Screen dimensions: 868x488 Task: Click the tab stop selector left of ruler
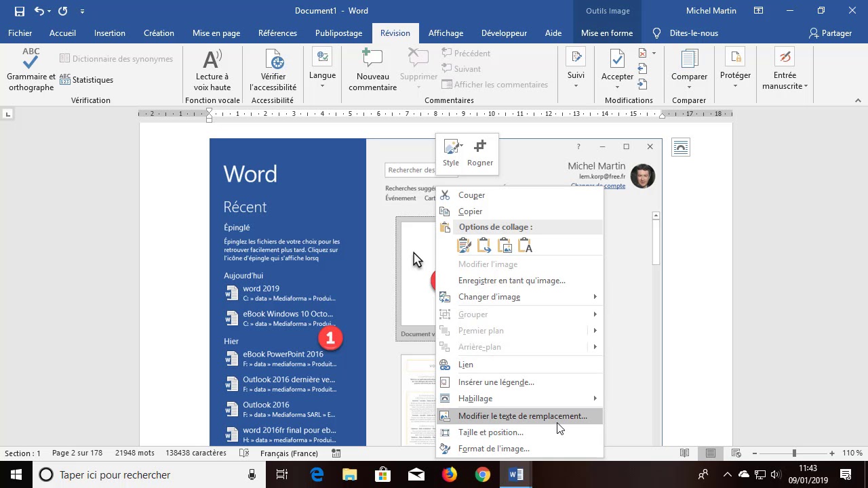point(8,115)
